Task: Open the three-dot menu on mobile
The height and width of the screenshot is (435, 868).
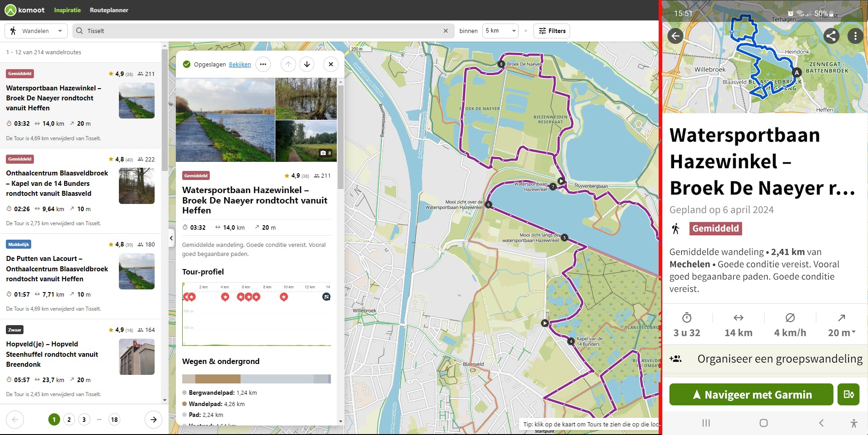Action: (x=855, y=36)
